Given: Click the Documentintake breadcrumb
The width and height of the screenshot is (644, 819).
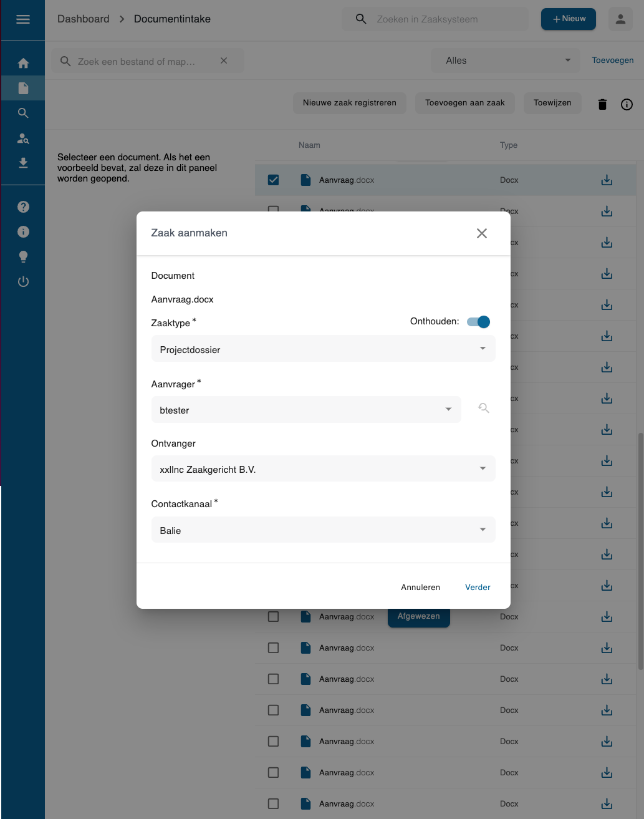Looking at the screenshot, I should point(172,19).
